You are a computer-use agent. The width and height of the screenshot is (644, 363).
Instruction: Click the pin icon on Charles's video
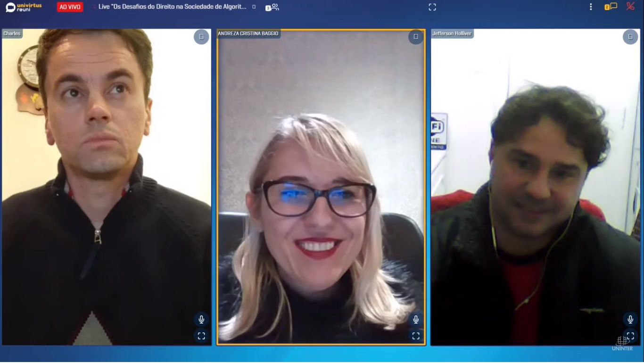click(x=201, y=37)
